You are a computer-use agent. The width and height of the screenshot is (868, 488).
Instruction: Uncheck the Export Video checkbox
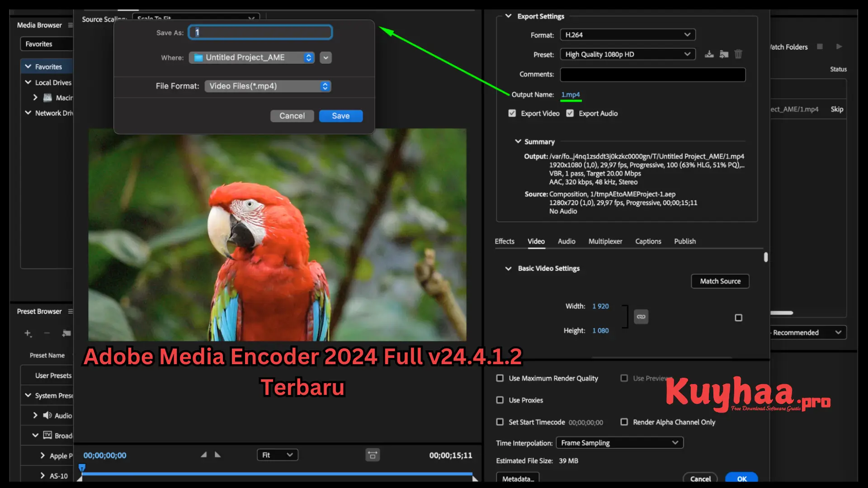click(x=512, y=113)
